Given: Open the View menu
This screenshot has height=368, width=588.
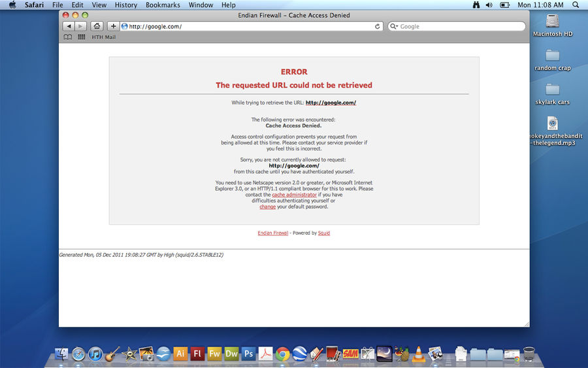Looking at the screenshot, I should [x=99, y=5].
